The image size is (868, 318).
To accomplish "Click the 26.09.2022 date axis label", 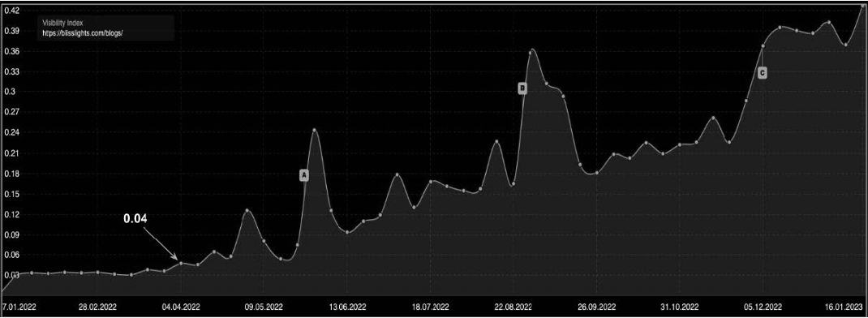I will point(596,306).
